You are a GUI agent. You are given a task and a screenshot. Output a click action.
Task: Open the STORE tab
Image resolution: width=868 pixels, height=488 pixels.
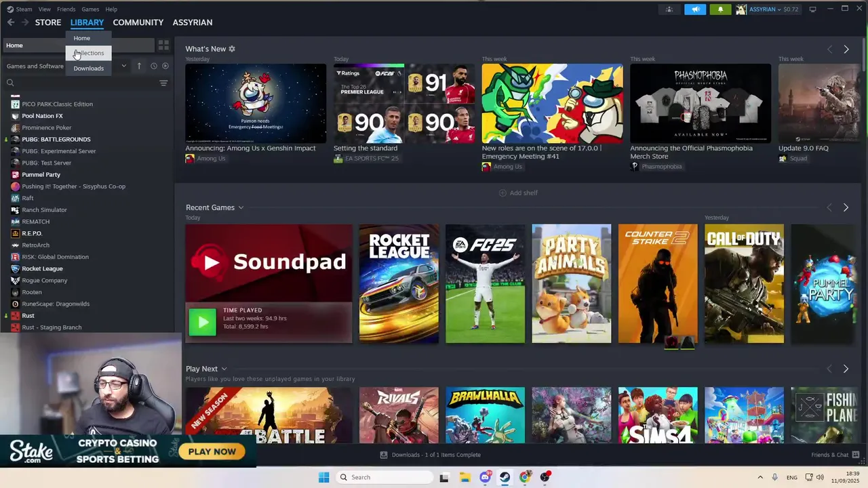point(48,22)
